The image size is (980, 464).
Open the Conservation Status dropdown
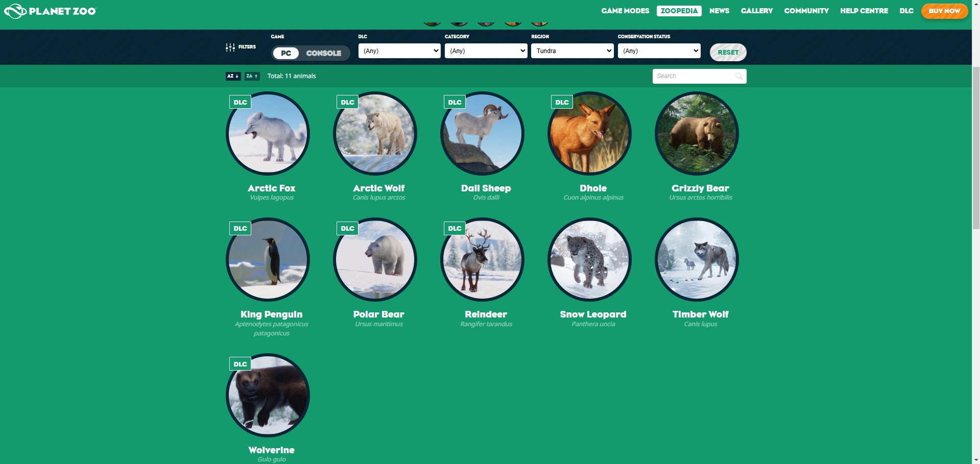click(x=659, y=51)
